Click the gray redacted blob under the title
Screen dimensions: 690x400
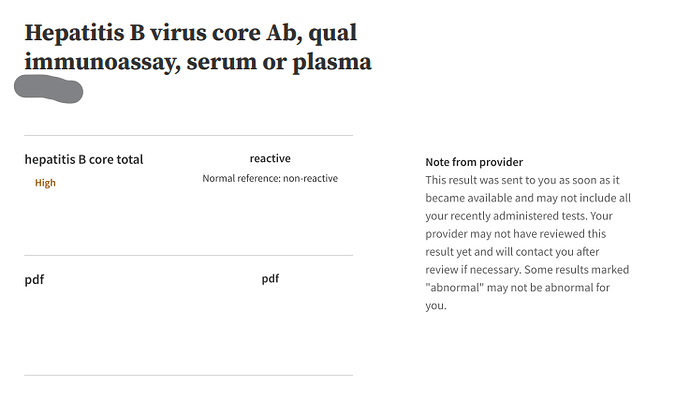point(48,90)
